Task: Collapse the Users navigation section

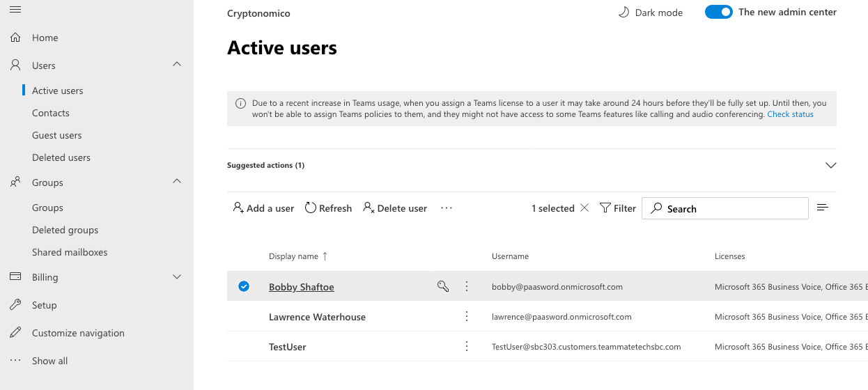Action: (x=177, y=65)
